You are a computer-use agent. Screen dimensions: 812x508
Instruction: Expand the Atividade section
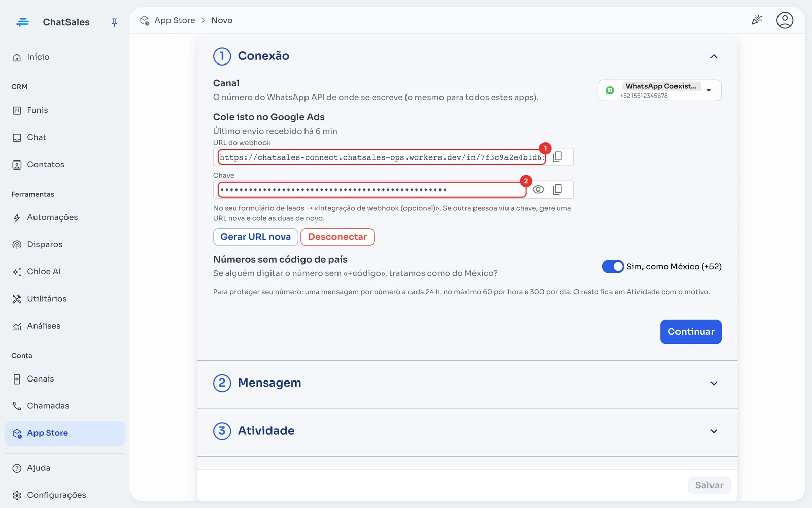click(714, 431)
